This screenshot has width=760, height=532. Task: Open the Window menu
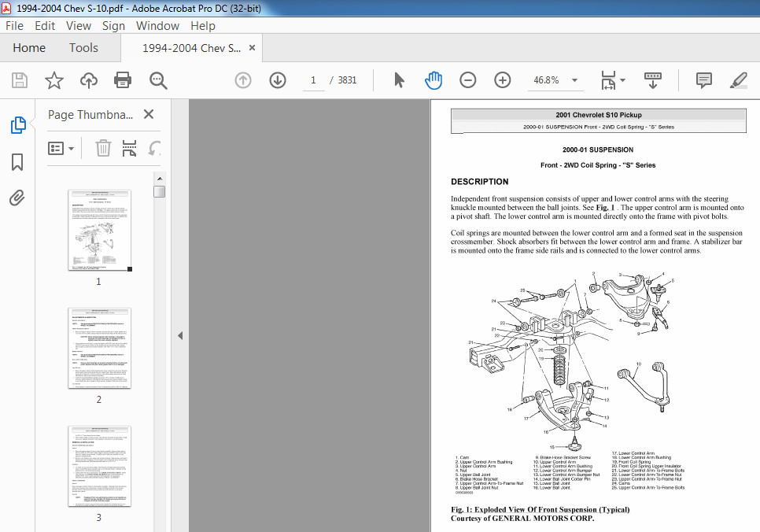pos(157,26)
